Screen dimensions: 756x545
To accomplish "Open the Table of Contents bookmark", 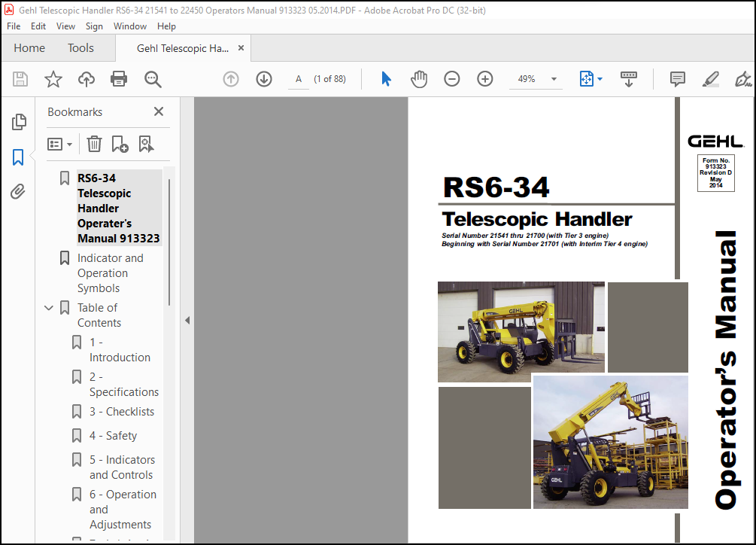I will 99,315.
